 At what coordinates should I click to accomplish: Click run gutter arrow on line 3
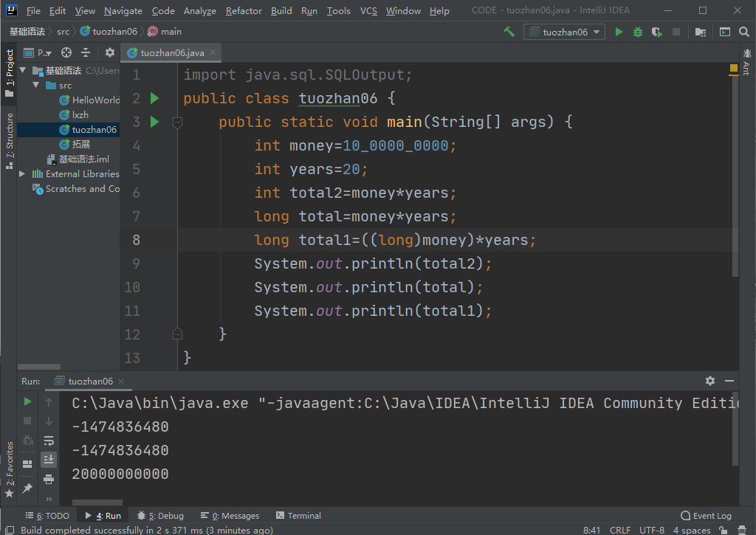pyautogui.click(x=155, y=122)
